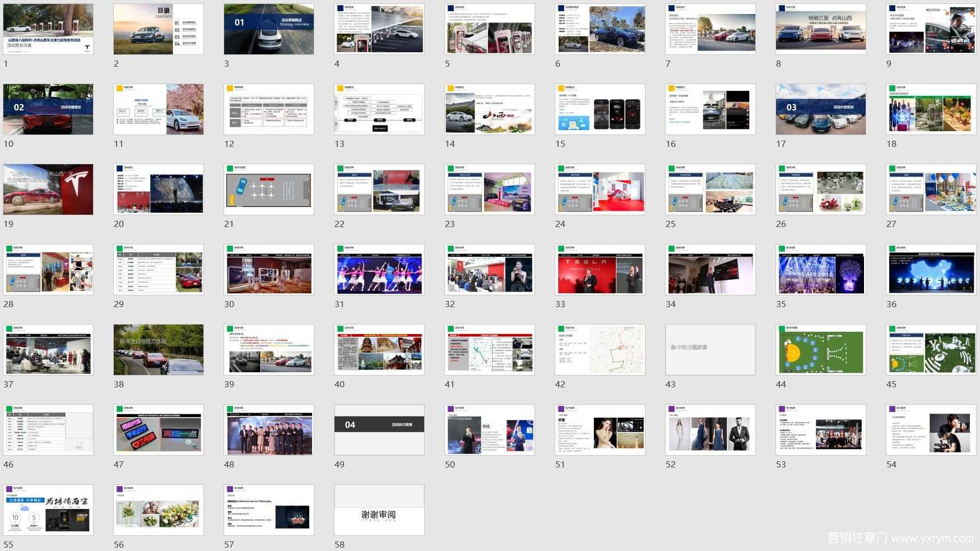This screenshot has height=551, width=980.
Task: Select slide 3 section 01 divider
Action: [x=269, y=29]
